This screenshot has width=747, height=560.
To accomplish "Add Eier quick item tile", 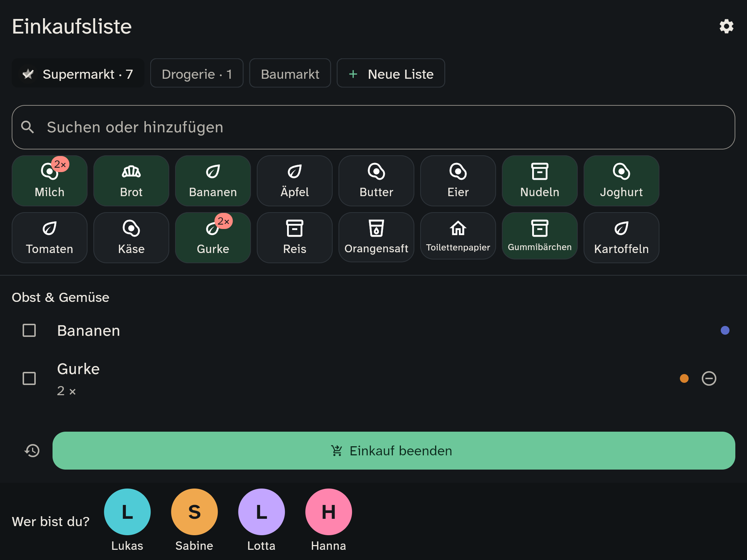I will [x=458, y=181].
